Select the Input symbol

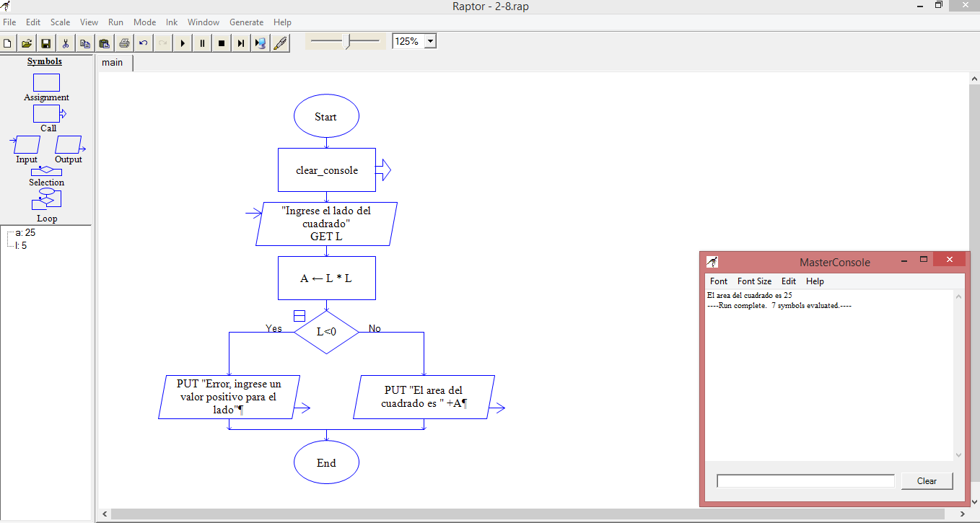[x=26, y=144]
